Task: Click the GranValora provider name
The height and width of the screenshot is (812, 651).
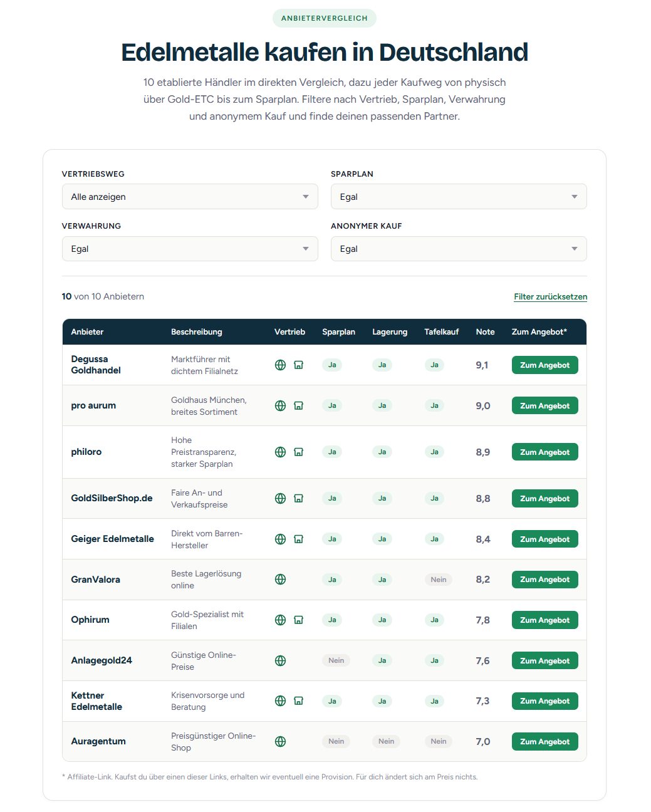Action: (95, 579)
